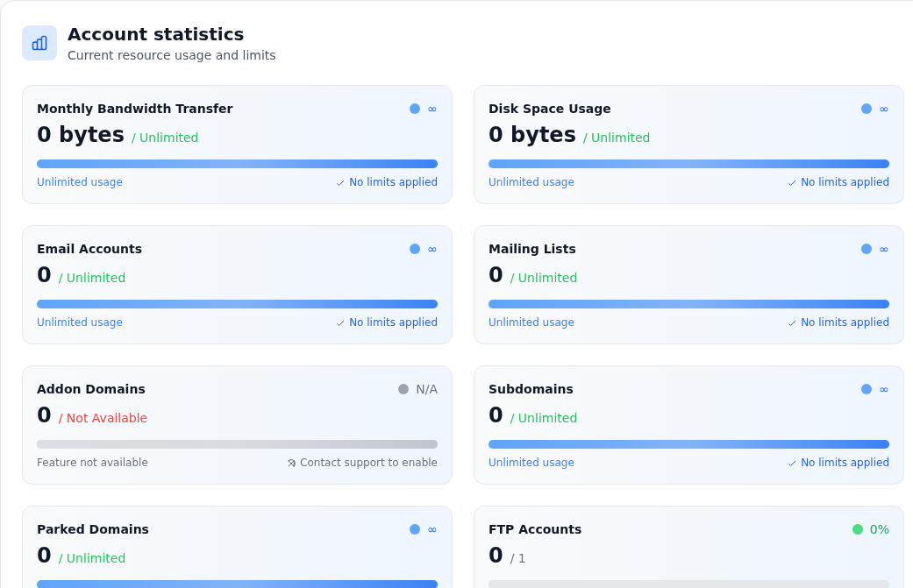The height and width of the screenshot is (588, 913).
Task: Click the infinity symbol on Disk Space Usage
Action: pyautogui.click(x=884, y=109)
